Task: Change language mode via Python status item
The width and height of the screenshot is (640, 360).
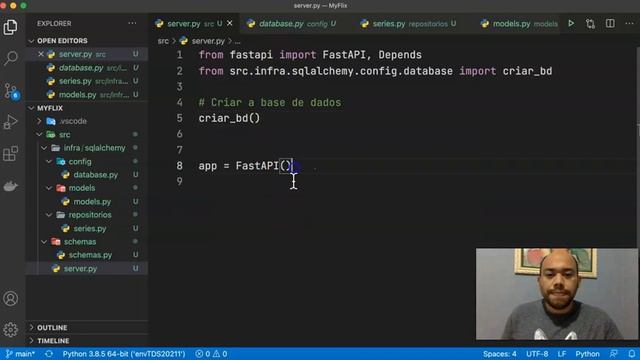Action: [587, 354]
